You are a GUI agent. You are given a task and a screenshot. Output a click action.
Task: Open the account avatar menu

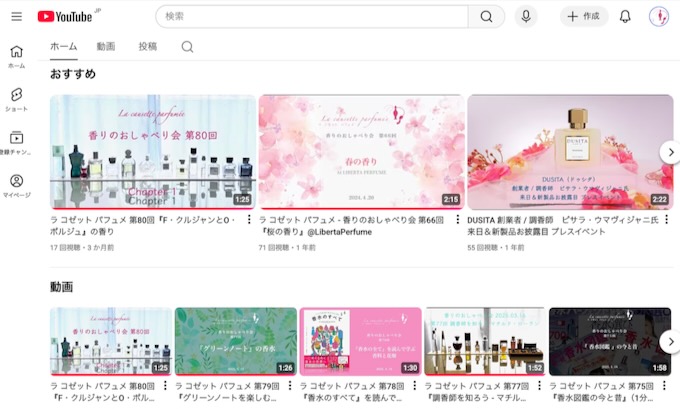click(x=658, y=16)
